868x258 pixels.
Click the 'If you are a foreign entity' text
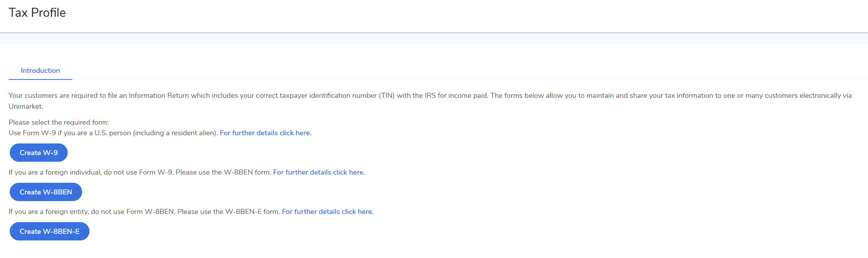click(x=49, y=212)
